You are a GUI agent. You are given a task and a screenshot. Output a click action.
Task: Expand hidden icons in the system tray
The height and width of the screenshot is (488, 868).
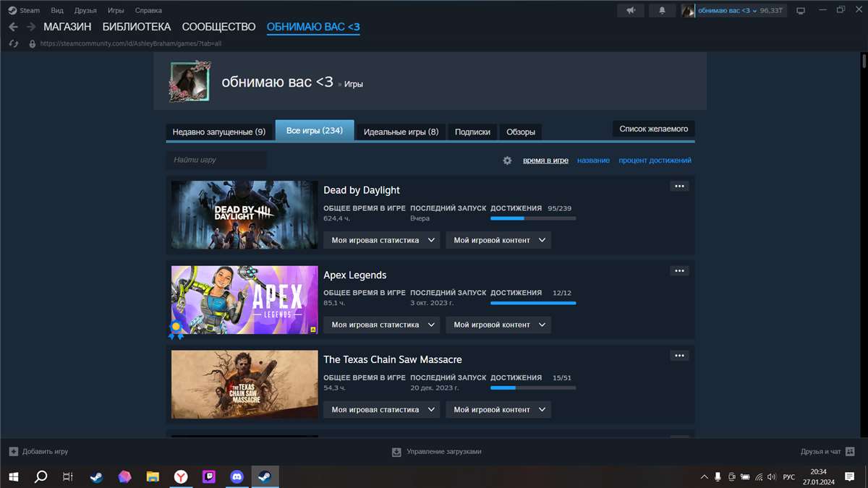[703, 476]
